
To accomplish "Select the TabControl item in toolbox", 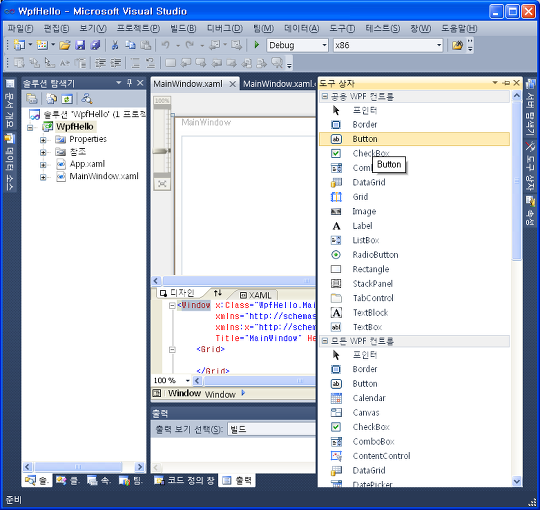I will [414, 298].
